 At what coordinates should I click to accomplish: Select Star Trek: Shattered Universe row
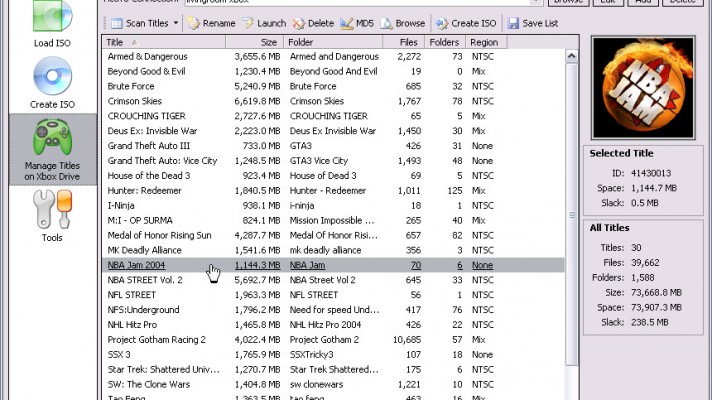point(333,370)
